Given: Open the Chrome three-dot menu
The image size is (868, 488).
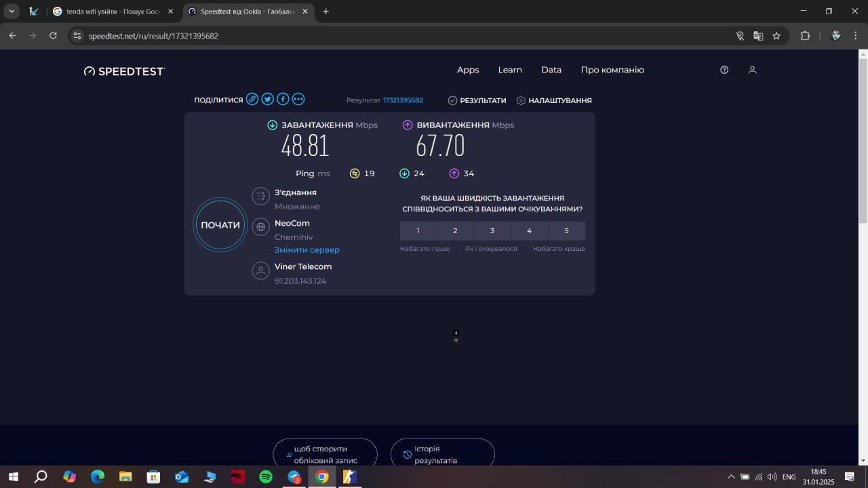Looking at the screenshot, I should tap(856, 36).
